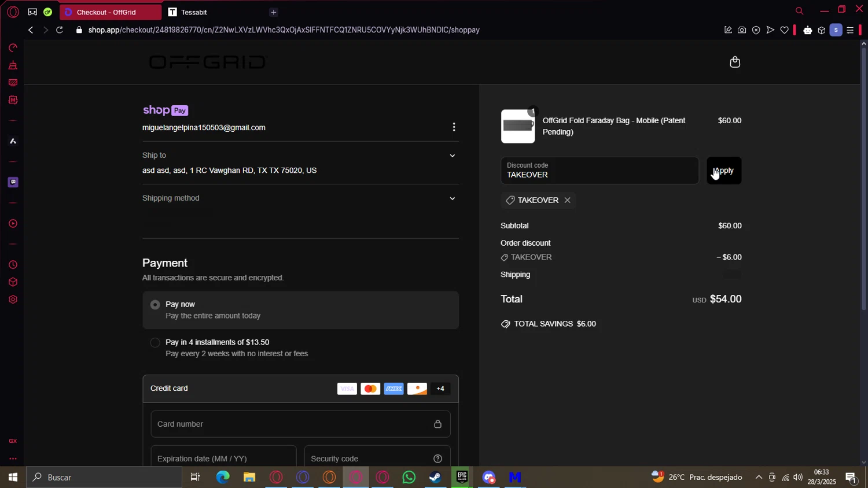Open the ad blocker shield icon
Image resolution: width=868 pixels, height=488 pixels.
point(756,30)
